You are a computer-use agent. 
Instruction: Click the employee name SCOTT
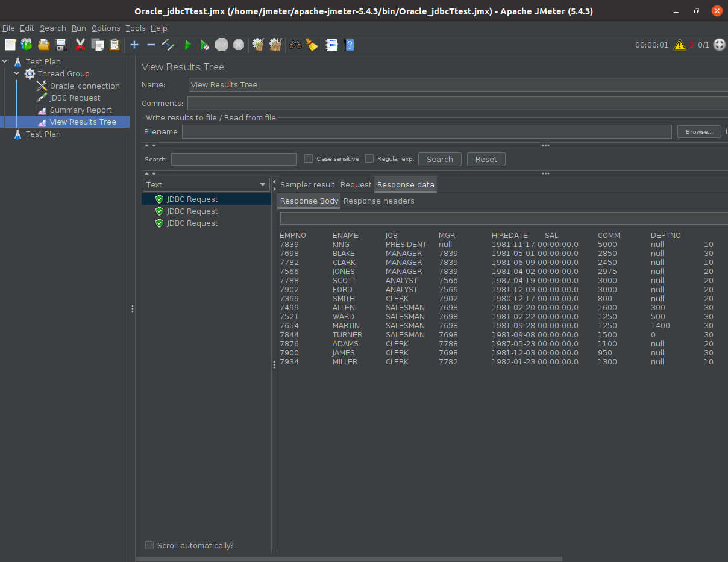[344, 281]
